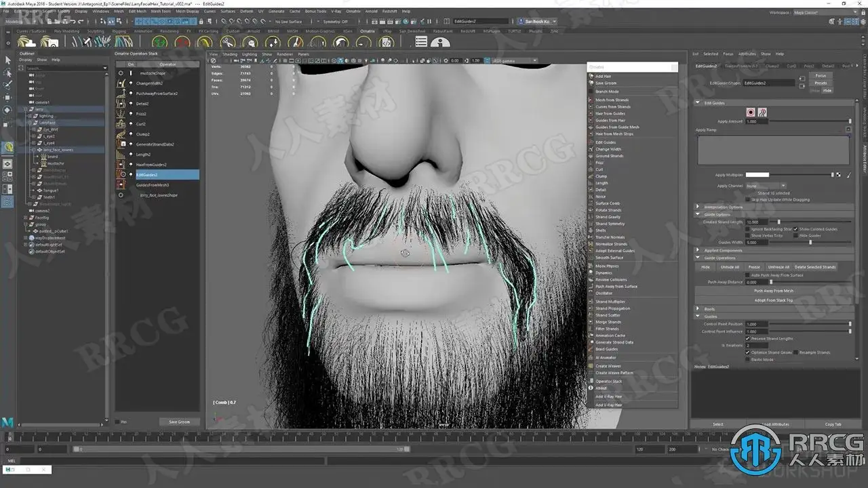
Task: Select Frizz2 operator in the operator stack
Action: click(x=141, y=114)
